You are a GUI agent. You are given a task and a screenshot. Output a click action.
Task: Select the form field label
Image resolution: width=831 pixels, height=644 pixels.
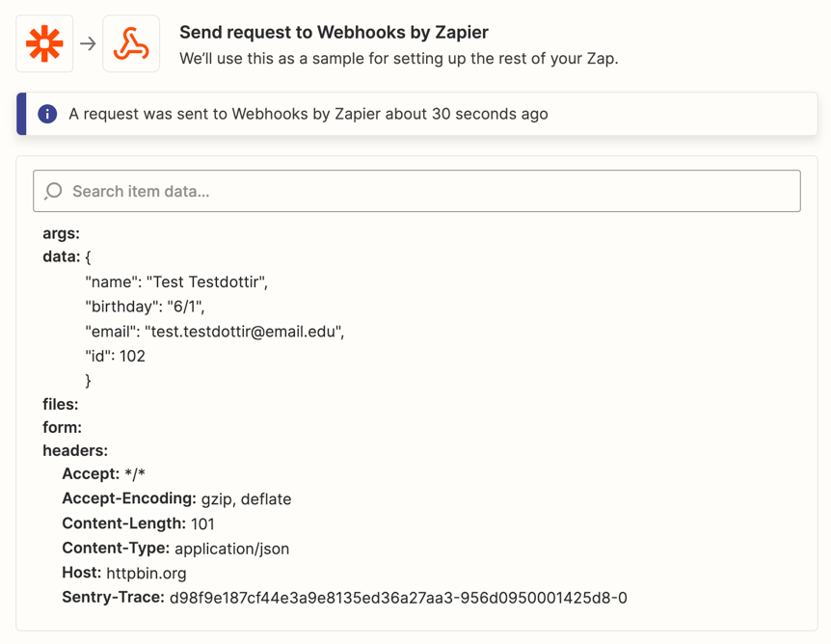[x=62, y=427]
